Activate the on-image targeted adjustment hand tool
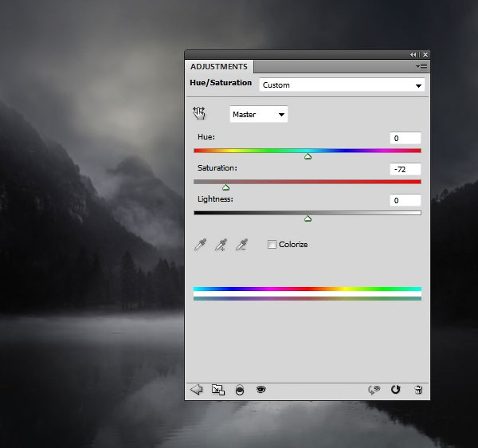Screen dimensions: 478x448 click(x=199, y=113)
